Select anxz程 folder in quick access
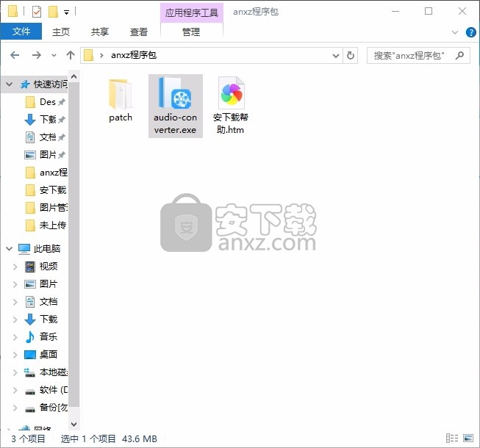 pos(46,172)
